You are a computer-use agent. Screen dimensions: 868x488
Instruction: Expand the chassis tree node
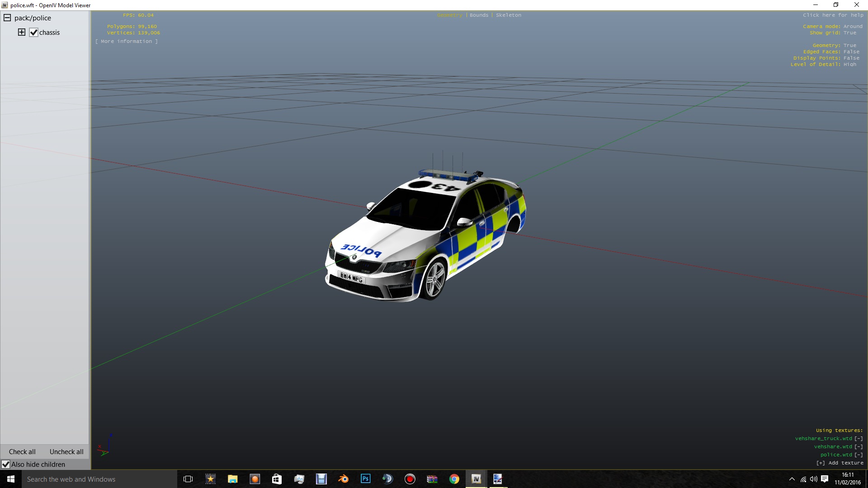click(x=22, y=32)
